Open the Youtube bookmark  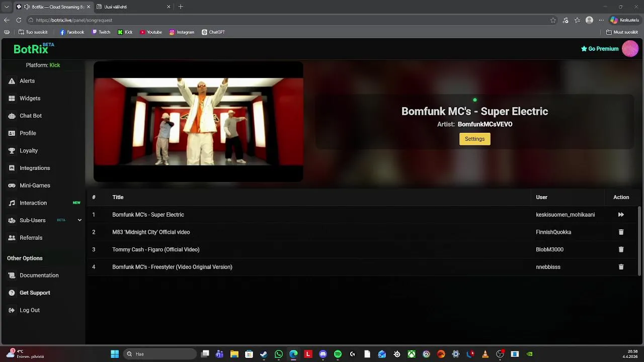click(151, 32)
